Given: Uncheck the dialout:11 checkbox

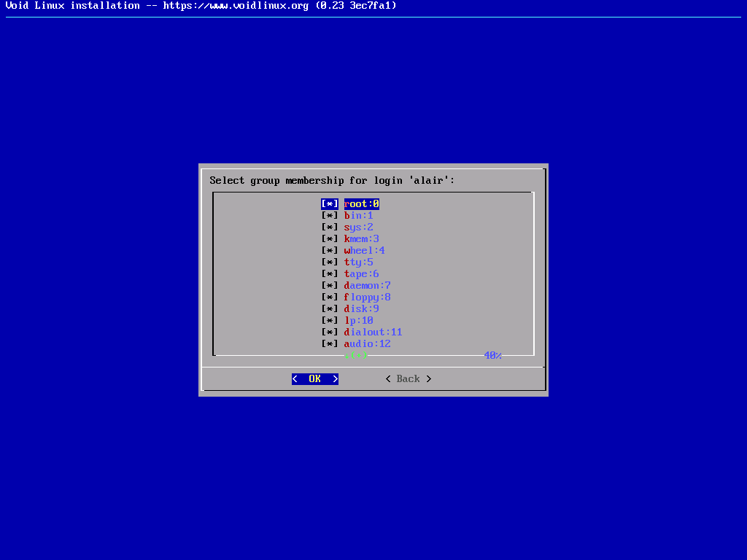Looking at the screenshot, I should [330, 332].
